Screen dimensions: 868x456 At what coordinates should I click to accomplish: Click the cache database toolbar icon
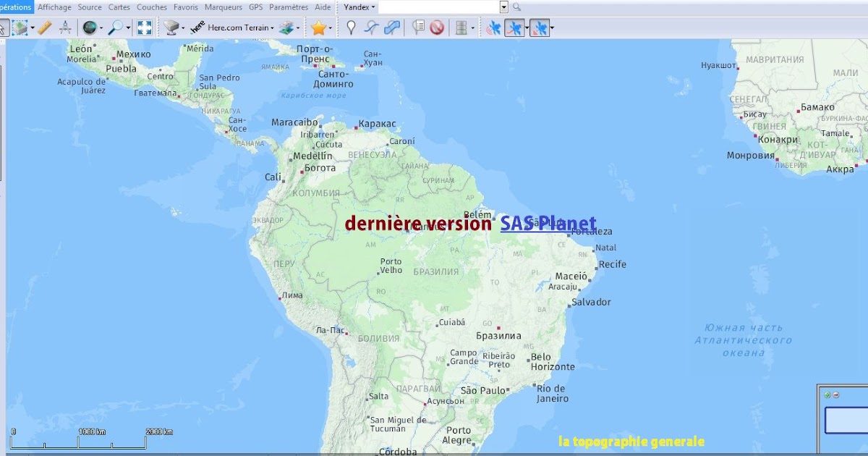click(x=461, y=28)
